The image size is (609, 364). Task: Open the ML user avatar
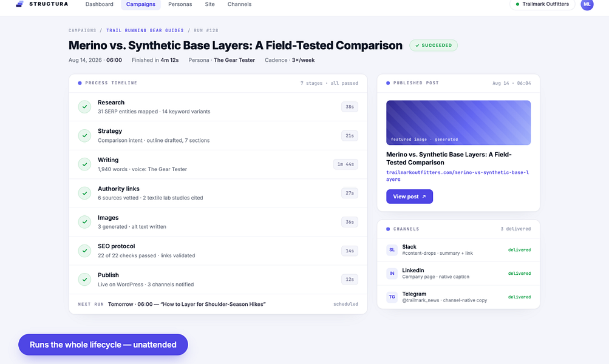(587, 4)
